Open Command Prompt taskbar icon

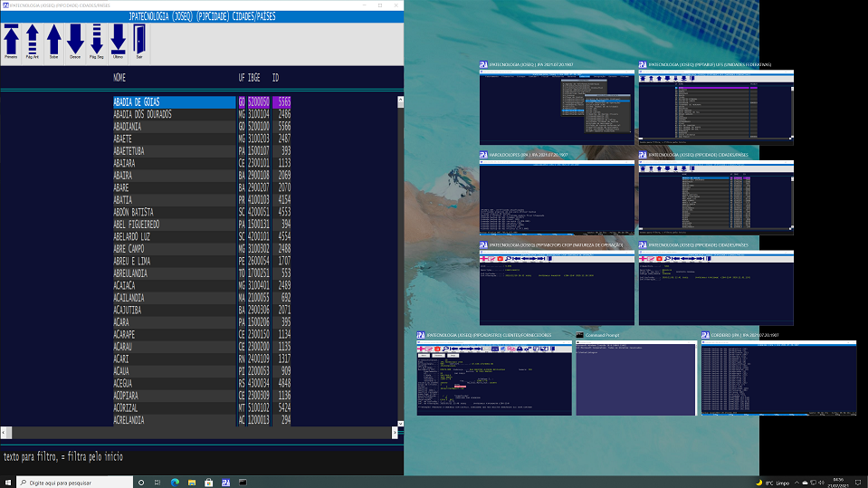click(243, 483)
